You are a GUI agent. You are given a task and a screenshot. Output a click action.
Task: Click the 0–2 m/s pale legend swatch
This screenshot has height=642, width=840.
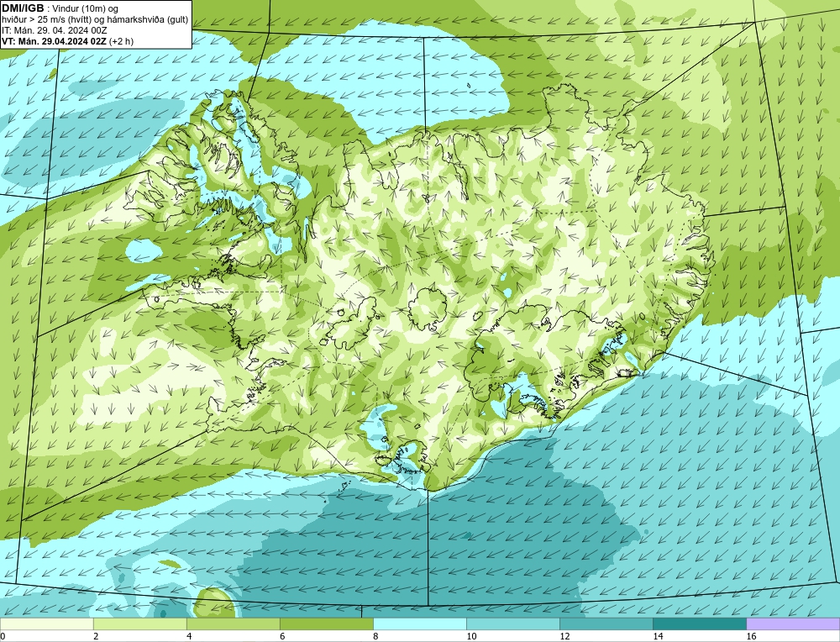pos(46,624)
